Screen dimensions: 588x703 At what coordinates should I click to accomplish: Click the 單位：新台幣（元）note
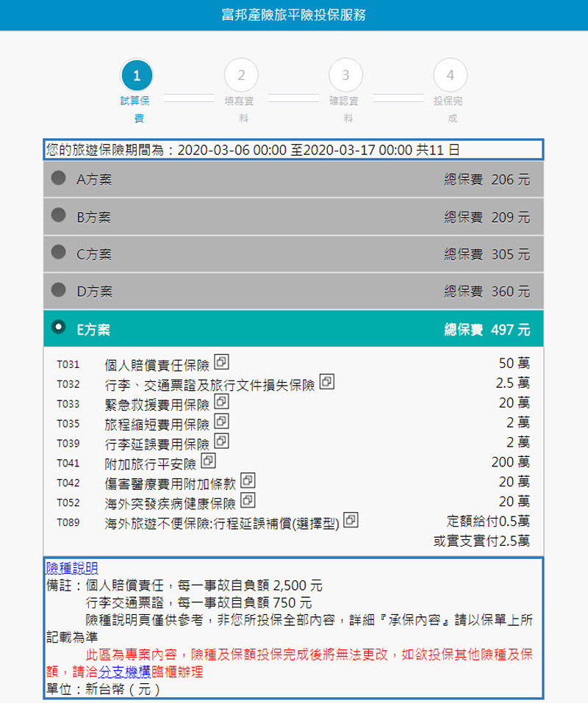[103, 688]
